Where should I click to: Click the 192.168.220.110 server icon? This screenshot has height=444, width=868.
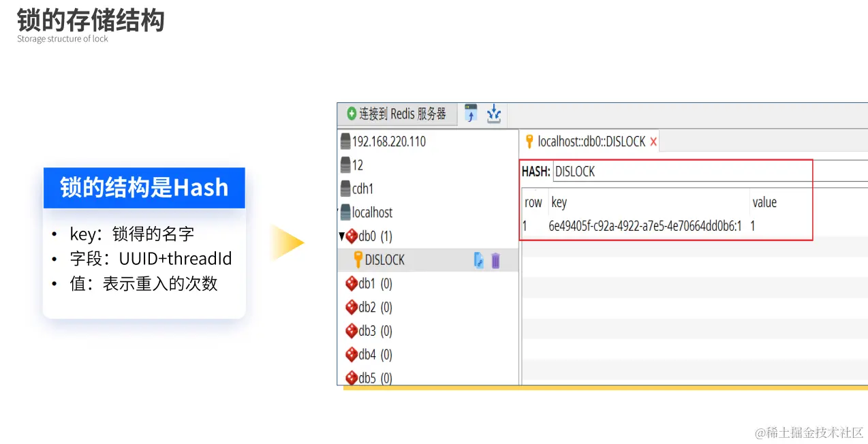coord(345,141)
